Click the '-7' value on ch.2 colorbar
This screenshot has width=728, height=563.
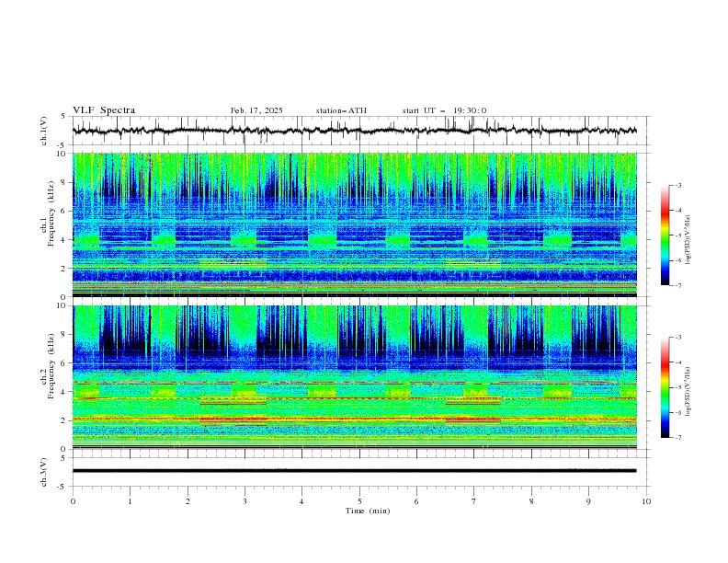point(677,438)
